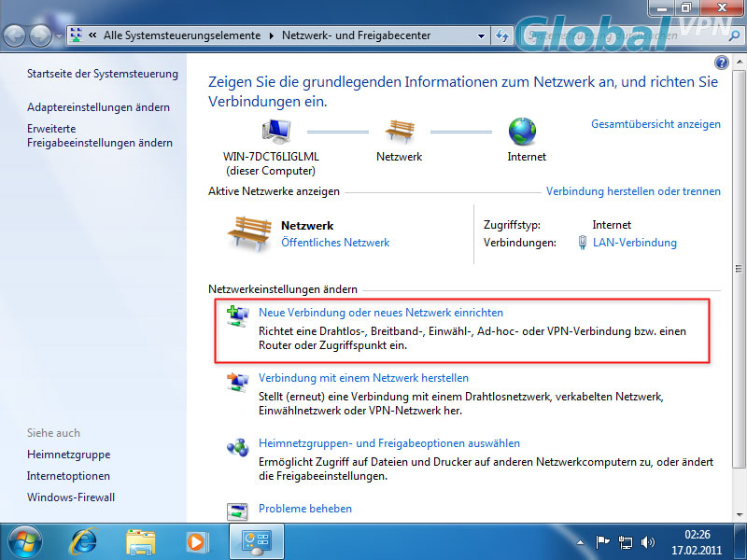
Task: Click the Öffentliches Netzwerk link
Action: (x=335, y=243)
